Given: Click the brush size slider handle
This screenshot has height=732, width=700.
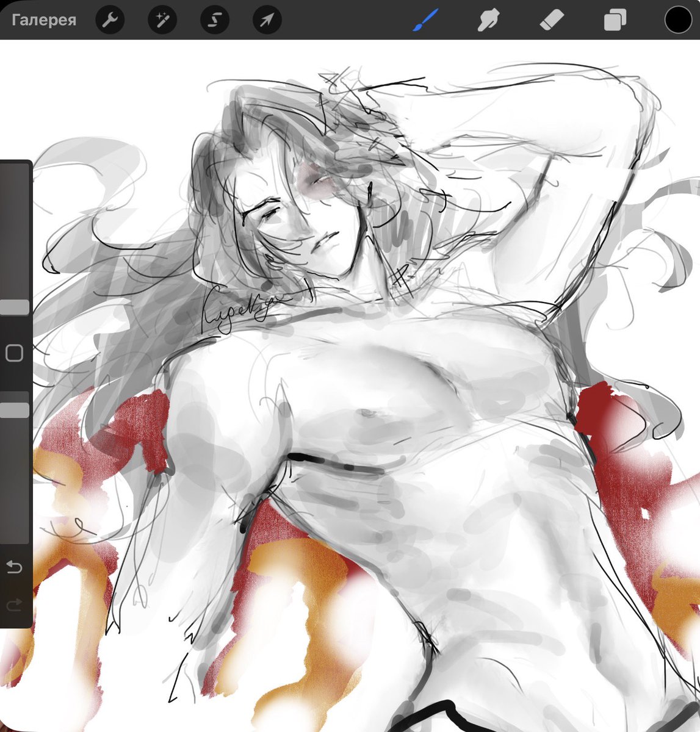Looking at the screenshot, I should click(x=14, y=307).
